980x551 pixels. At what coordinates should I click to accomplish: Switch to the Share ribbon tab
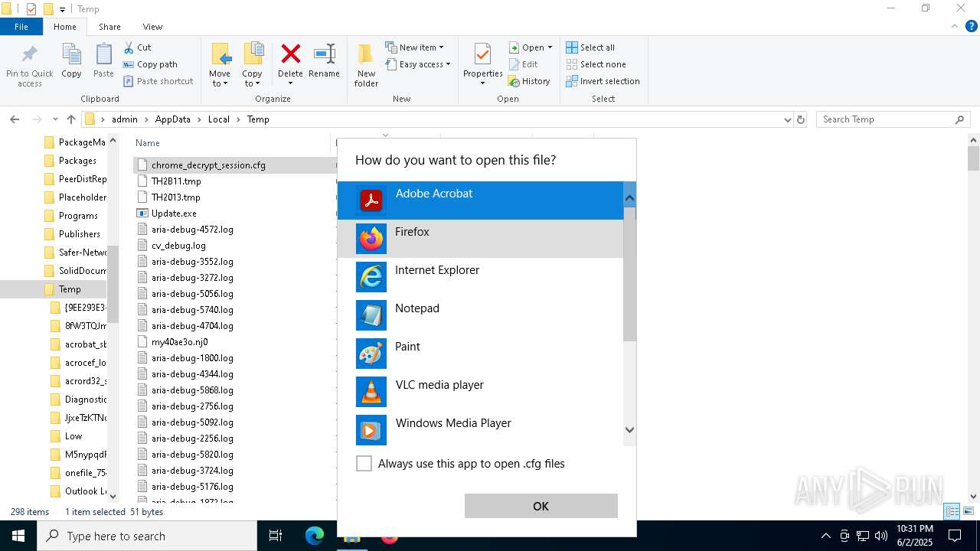[109, 27]
